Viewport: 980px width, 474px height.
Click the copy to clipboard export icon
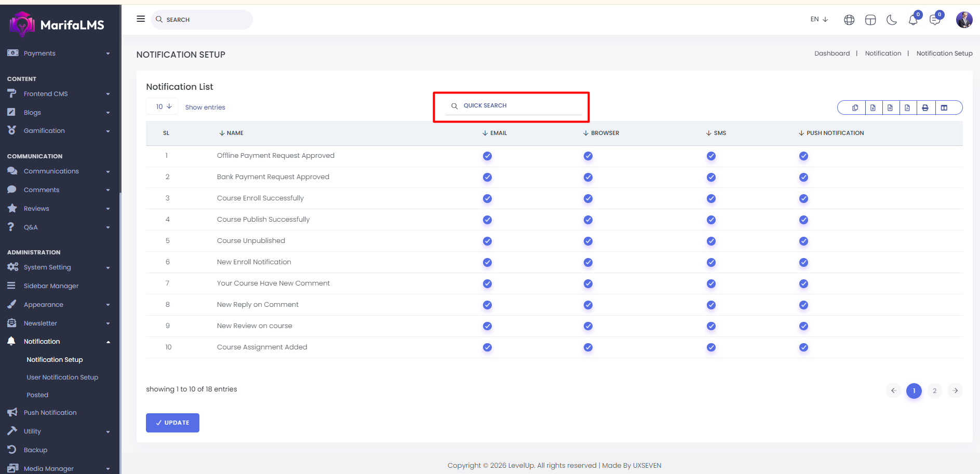click(x=855, y=108)
